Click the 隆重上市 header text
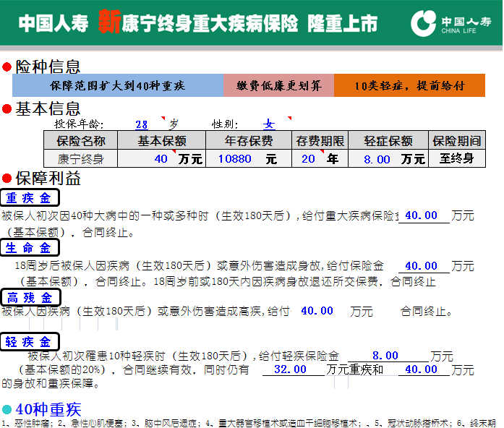Screen dimensions: 504x428 (x=343, y=23)
